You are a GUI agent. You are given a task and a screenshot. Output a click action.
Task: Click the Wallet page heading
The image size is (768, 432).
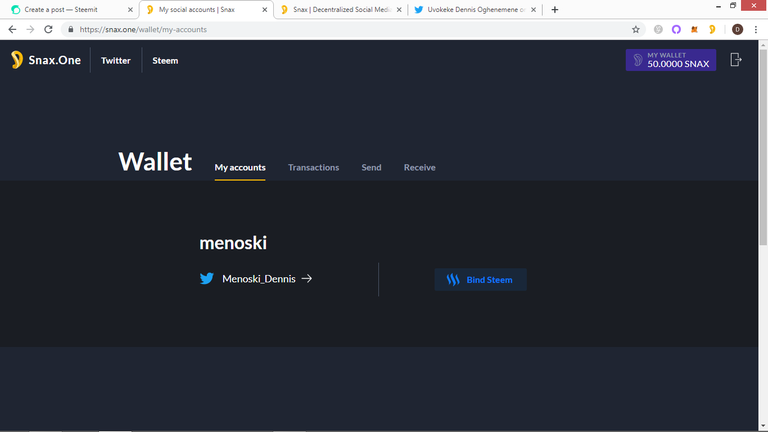pos(155,162)
